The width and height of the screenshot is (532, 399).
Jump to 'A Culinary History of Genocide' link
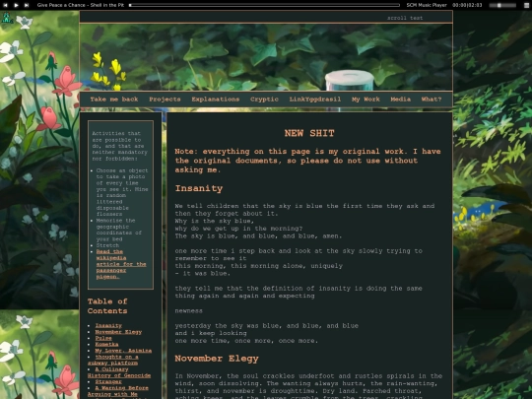[x=119, y=372]
